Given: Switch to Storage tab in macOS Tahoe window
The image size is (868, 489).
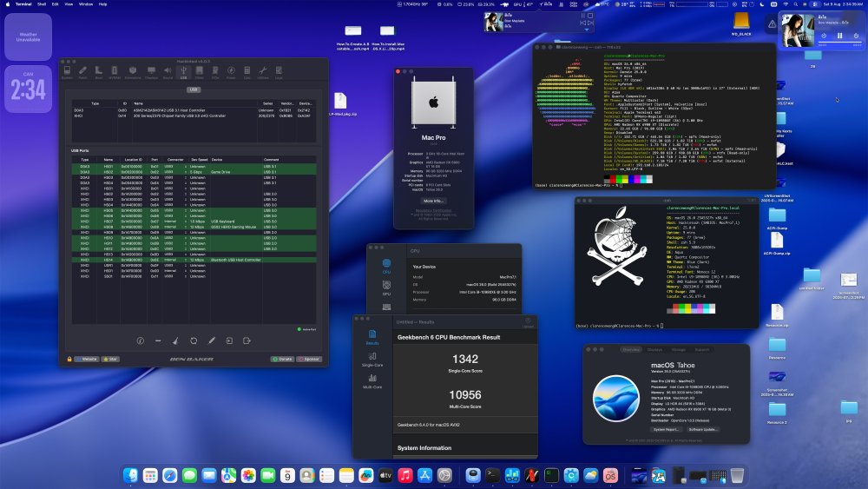Looking at the screenshot, I should [678, 349].
